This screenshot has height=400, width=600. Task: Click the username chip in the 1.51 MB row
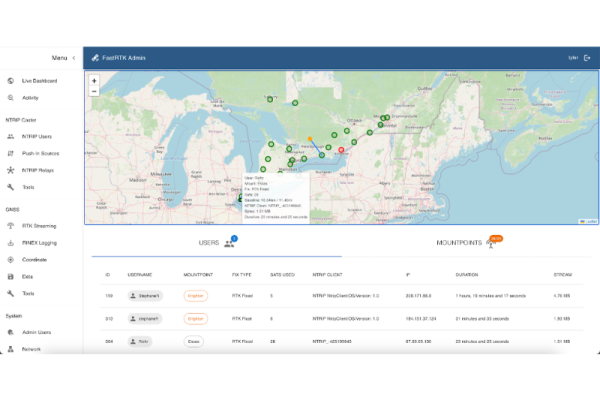pos(140,341)
